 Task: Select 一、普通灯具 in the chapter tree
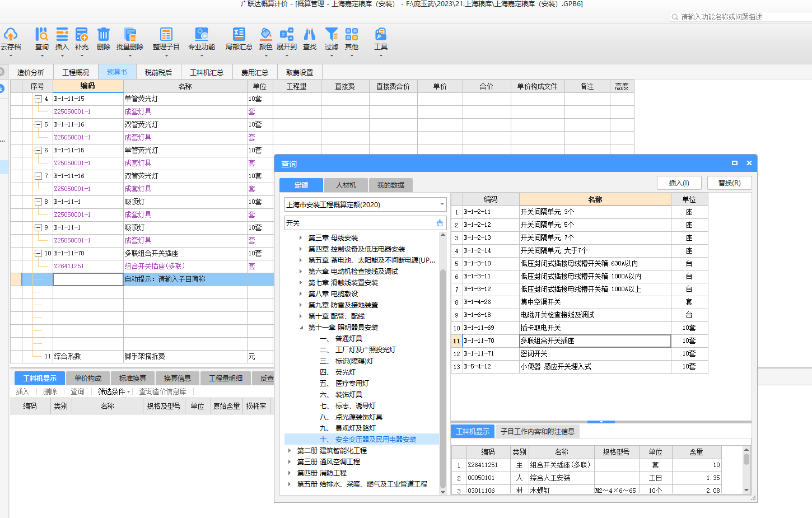(341, 339)
